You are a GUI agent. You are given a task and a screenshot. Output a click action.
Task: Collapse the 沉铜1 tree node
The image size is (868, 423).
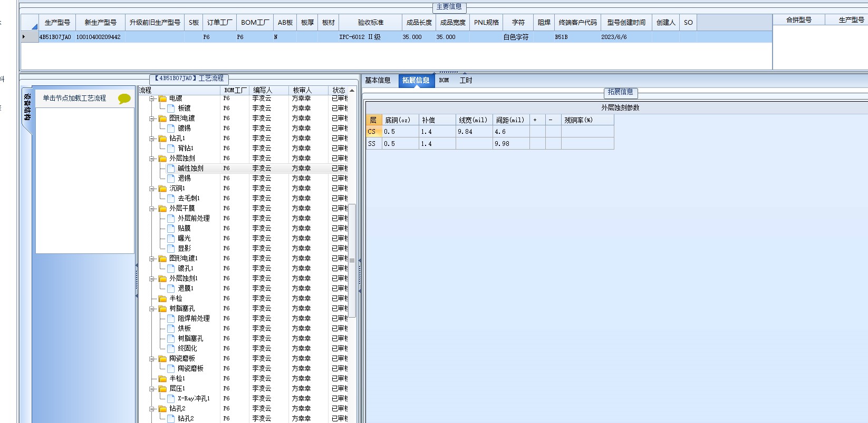(x=152, y=189)
